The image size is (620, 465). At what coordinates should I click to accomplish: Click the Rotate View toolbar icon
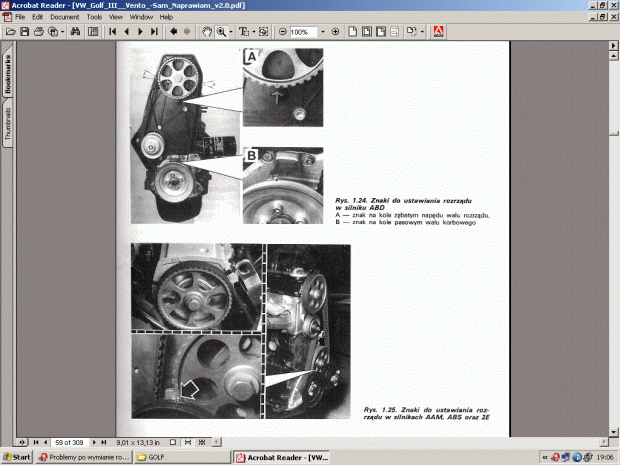pyautogui.click(x=412, y=32)
